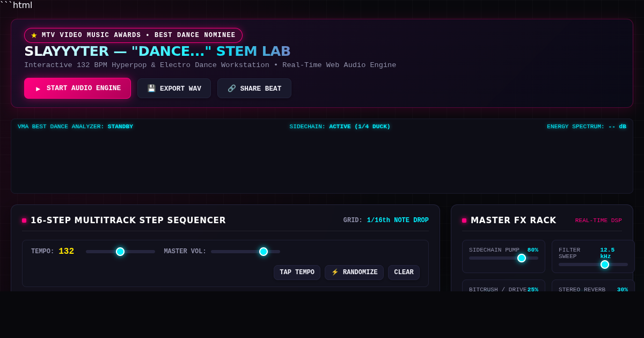Clear the step sequencer
This screenshot has width=644, height=338.
404,273
